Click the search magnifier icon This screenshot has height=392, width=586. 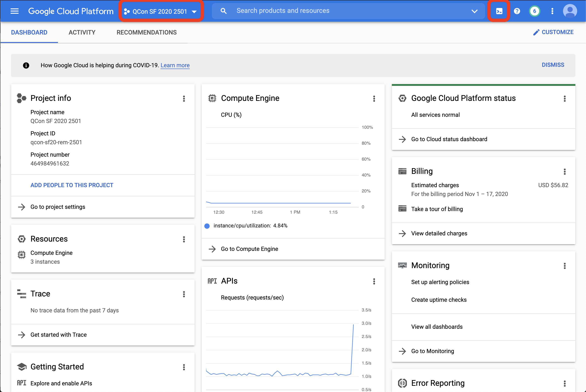click(x=223, y=11)
